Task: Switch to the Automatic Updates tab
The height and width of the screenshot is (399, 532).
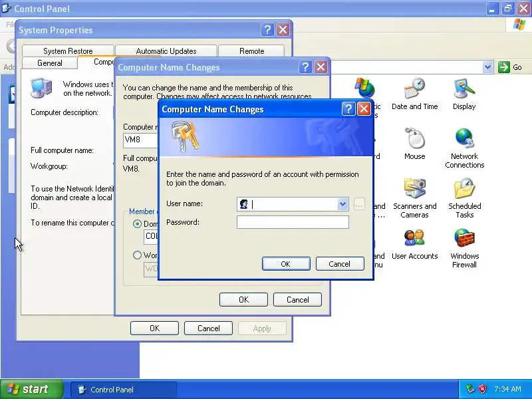Action: (x=166, y=51)
